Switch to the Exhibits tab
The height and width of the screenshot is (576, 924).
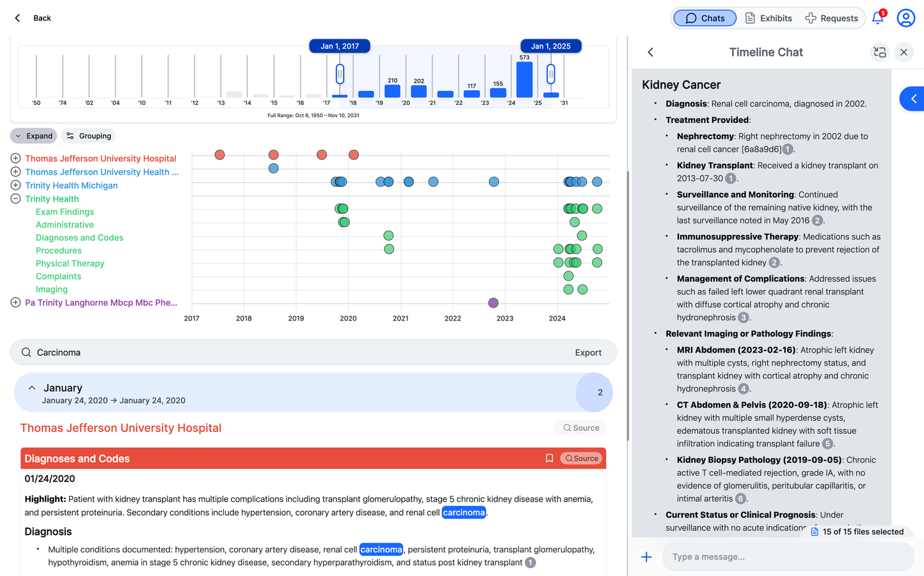point(769,18)
